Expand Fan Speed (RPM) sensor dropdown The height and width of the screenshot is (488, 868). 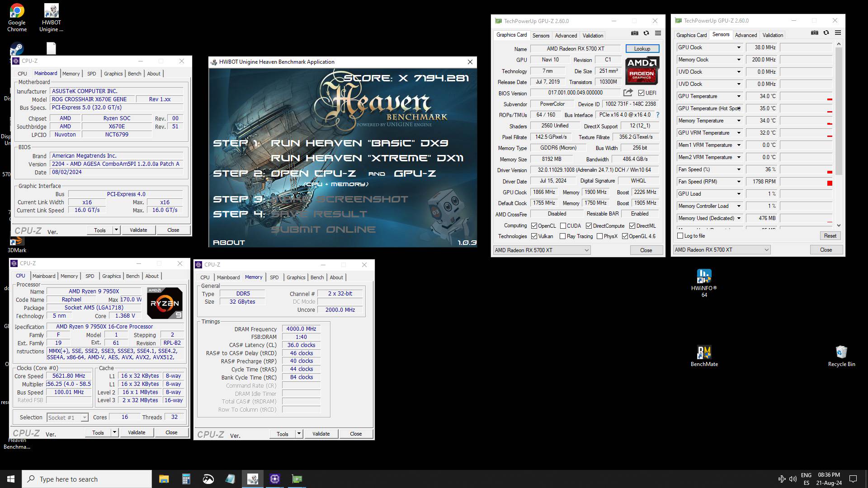point(739,182)
